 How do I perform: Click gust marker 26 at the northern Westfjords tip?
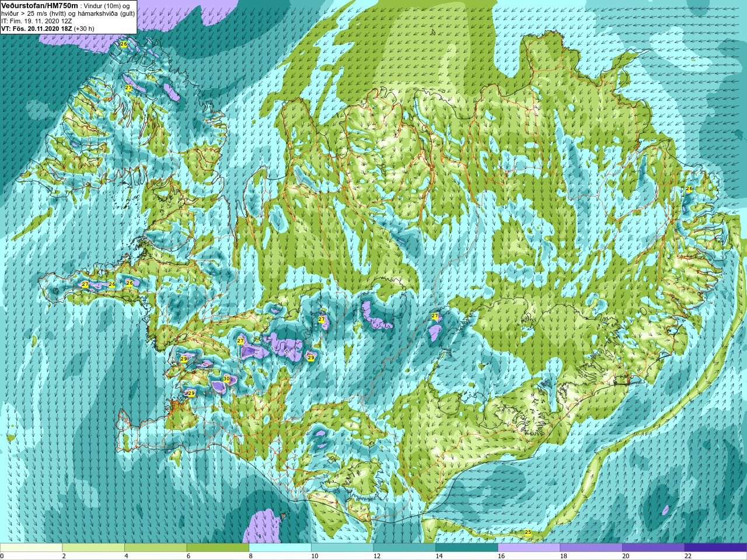[123, 44]
